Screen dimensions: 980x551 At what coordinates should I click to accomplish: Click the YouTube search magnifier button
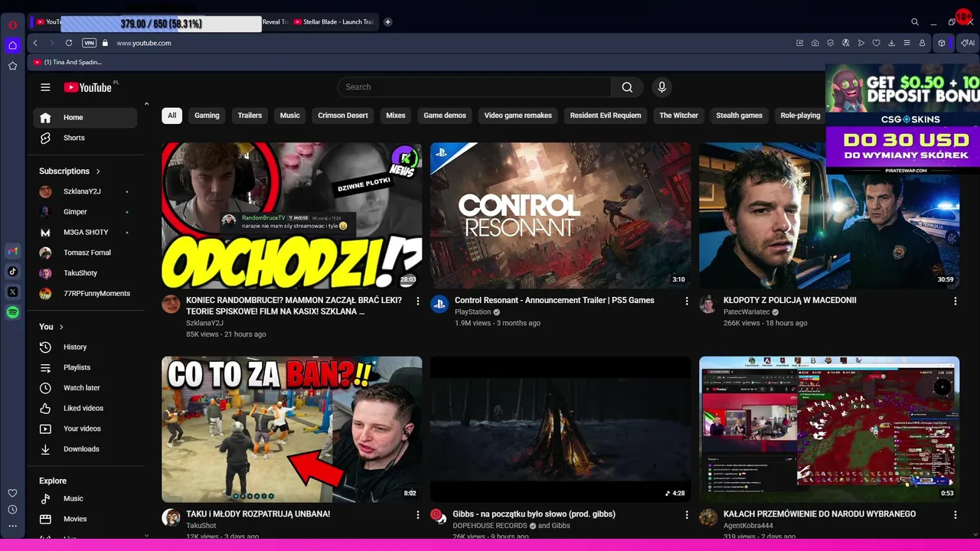[x=627, y=87]
